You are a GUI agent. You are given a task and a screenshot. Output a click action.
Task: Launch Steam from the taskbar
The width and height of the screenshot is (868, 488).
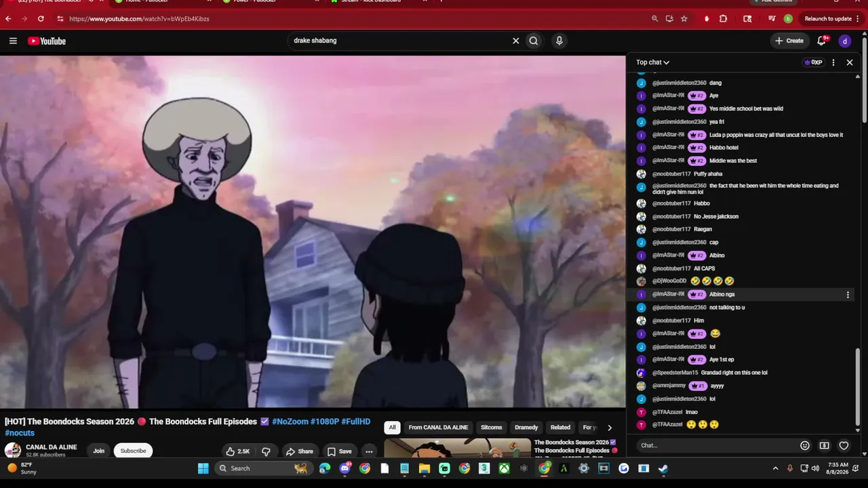tap(663, 468)
